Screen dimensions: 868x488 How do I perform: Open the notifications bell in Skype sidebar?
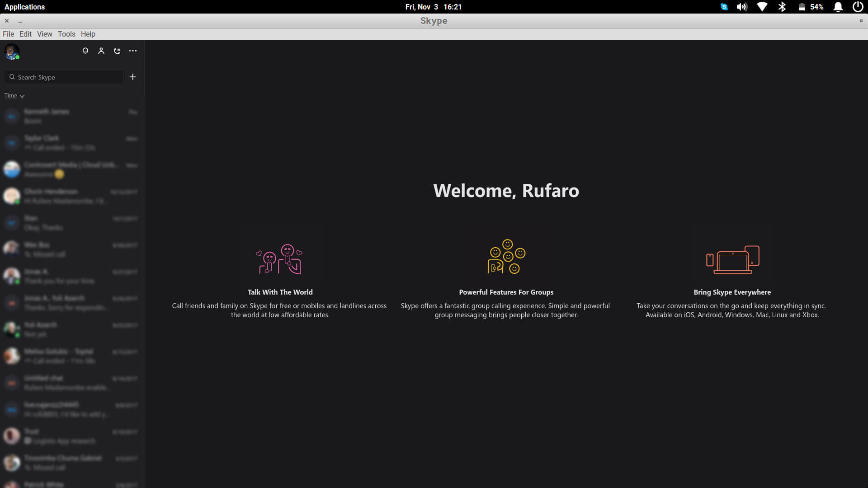tap(85, 51)
